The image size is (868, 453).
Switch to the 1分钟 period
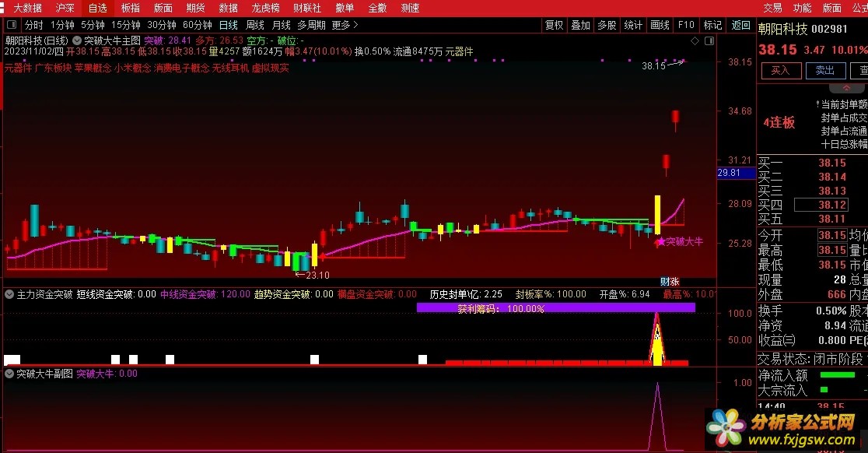coord(62,25)
